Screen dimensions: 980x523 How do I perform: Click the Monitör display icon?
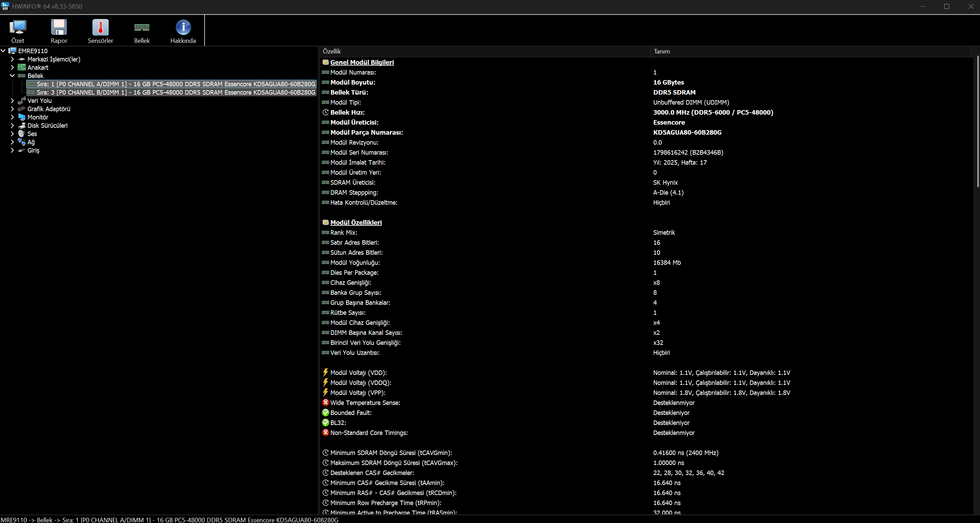pos(22,118)
